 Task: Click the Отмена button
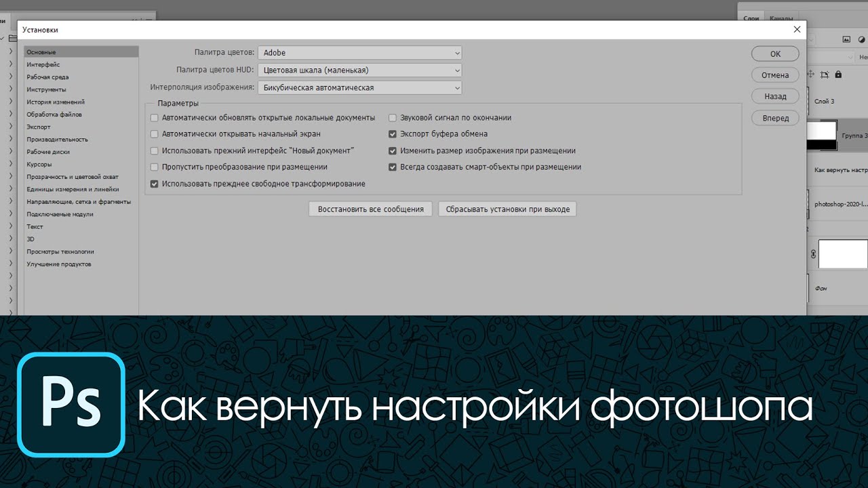tap(775, 75)
